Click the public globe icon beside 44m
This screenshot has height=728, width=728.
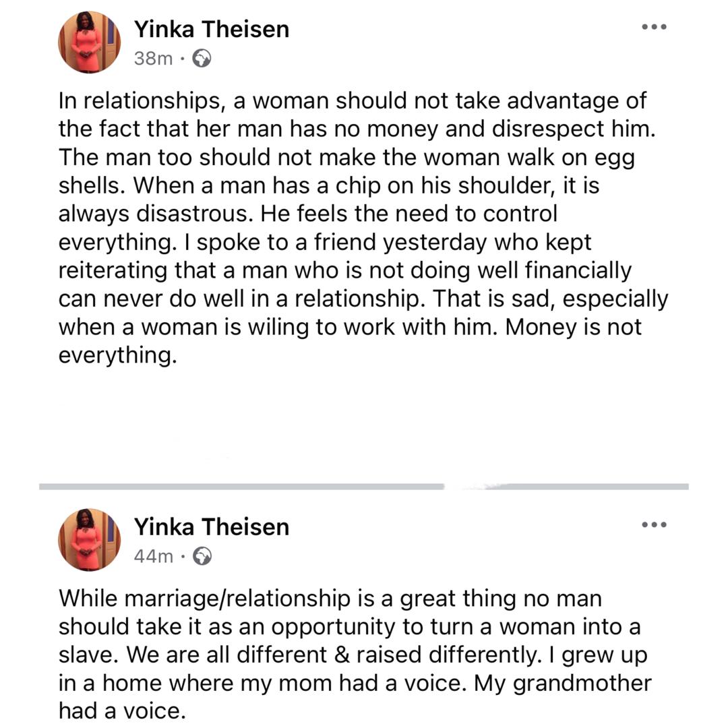point(202,556)
